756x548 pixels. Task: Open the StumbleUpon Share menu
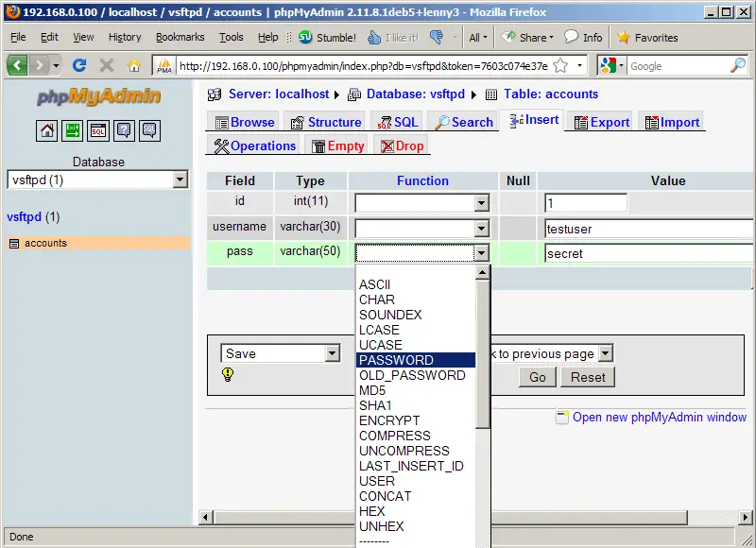[x=527, y=37]
